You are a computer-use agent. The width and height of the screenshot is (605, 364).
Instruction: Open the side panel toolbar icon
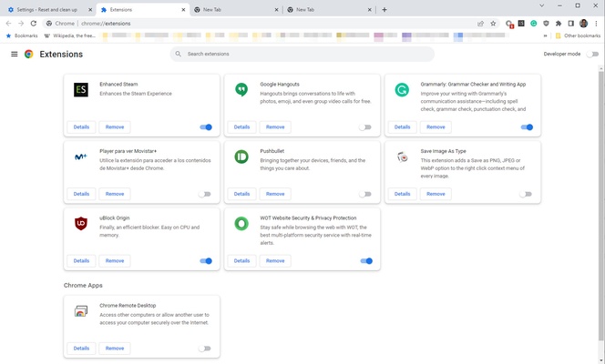(571, 24)
